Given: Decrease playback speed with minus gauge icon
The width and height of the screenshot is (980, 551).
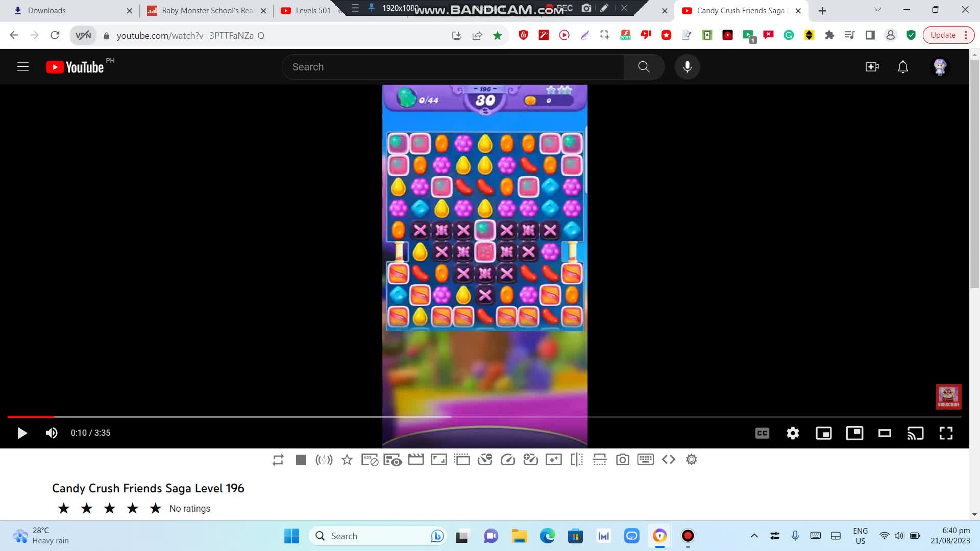Looking at the screenshot, I should point(485,460).
